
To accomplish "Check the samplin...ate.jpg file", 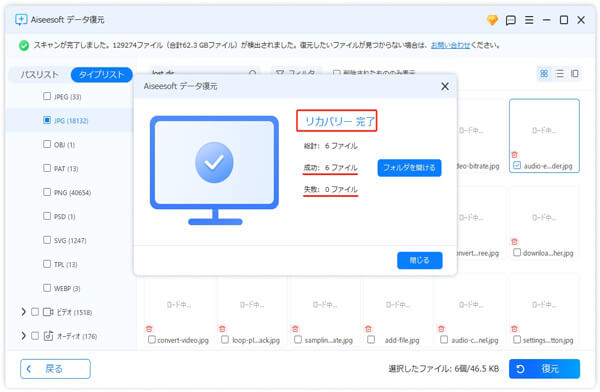I will coord(298,340).
